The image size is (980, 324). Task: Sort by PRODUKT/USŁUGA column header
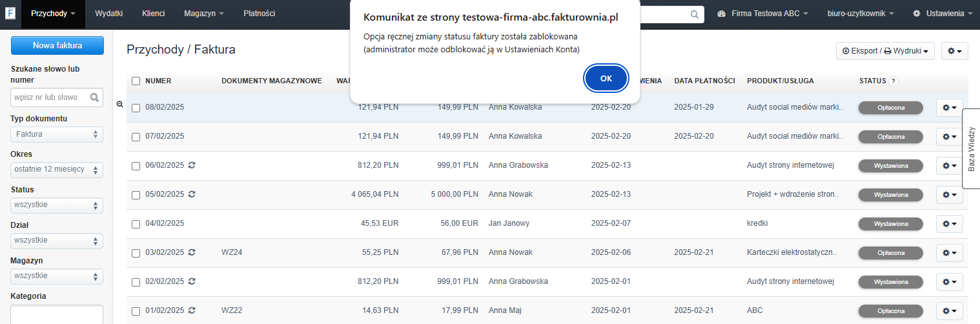click(x=780, y=81)
